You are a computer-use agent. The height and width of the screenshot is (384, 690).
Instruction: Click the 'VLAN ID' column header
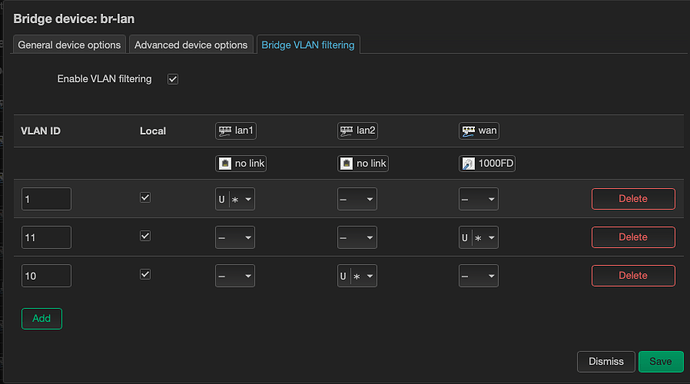tap(40, 131)
